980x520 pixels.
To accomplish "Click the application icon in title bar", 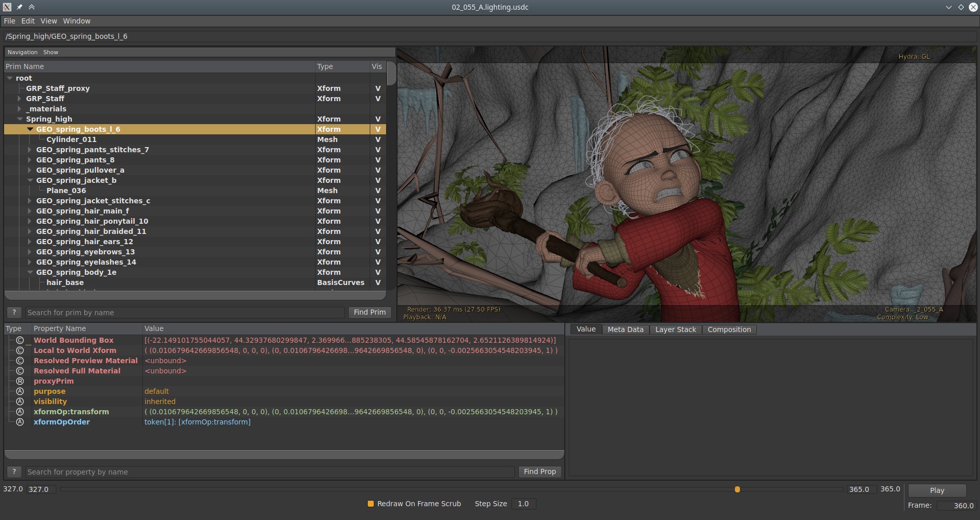I will [x=7, y=7].
